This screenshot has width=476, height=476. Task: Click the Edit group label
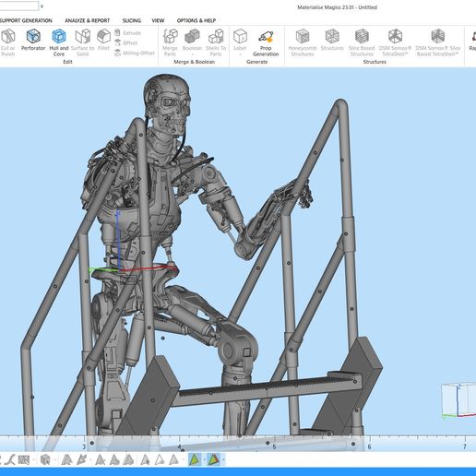pyautogui.click(x=67, y=62)
